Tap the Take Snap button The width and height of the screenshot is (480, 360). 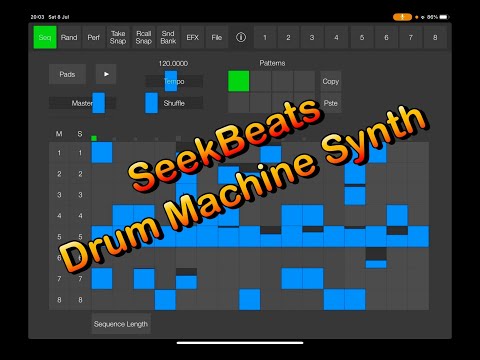[x=118, y=37]
